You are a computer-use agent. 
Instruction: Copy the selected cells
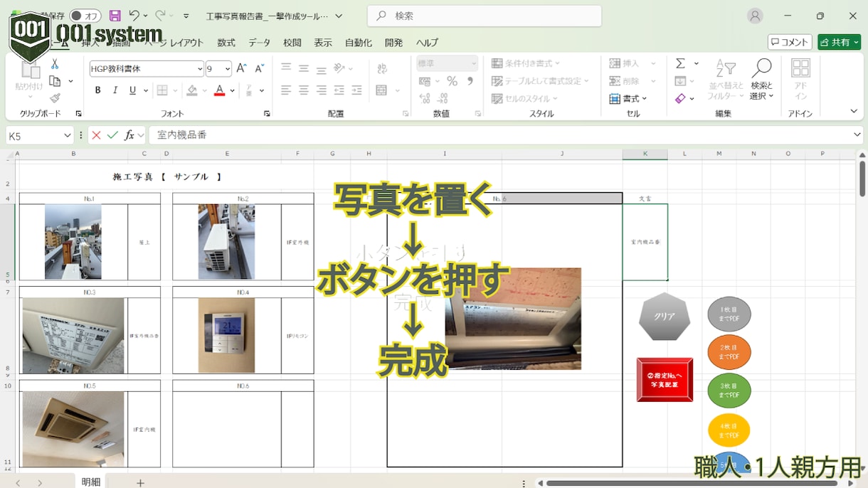point(55,82)
